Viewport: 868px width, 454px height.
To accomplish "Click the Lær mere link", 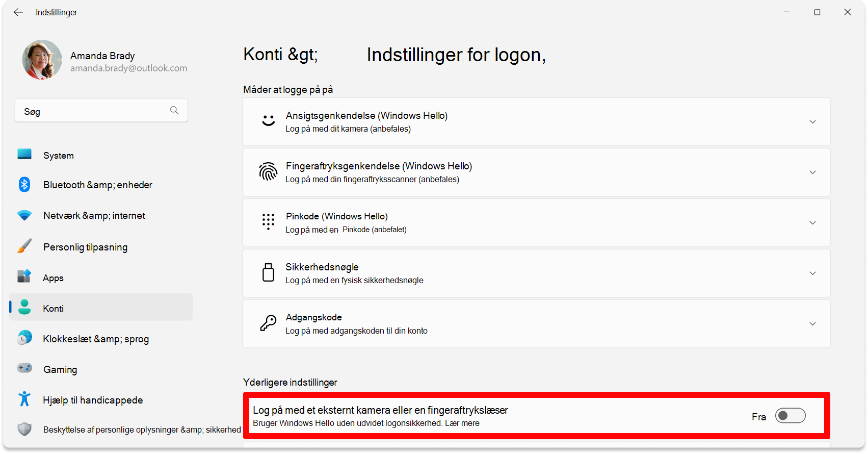I will [x=462, y=423].
